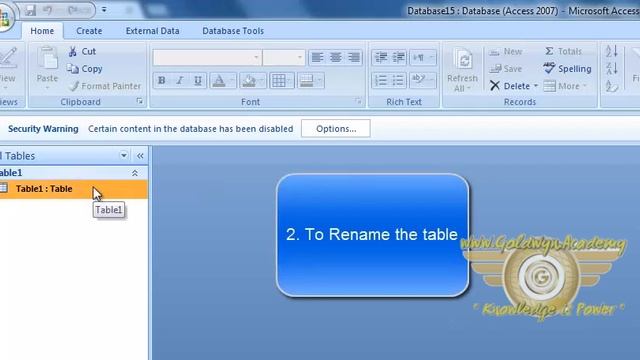640x360 pixels.
Task: Open the External Data tab
Action: tap(152, 31)
